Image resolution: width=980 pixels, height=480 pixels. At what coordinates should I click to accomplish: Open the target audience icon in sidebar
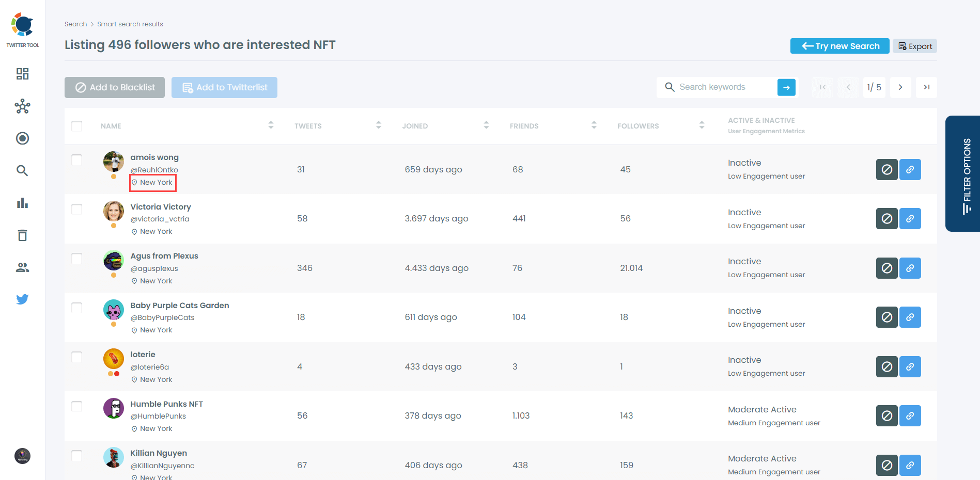click(22, 138)
